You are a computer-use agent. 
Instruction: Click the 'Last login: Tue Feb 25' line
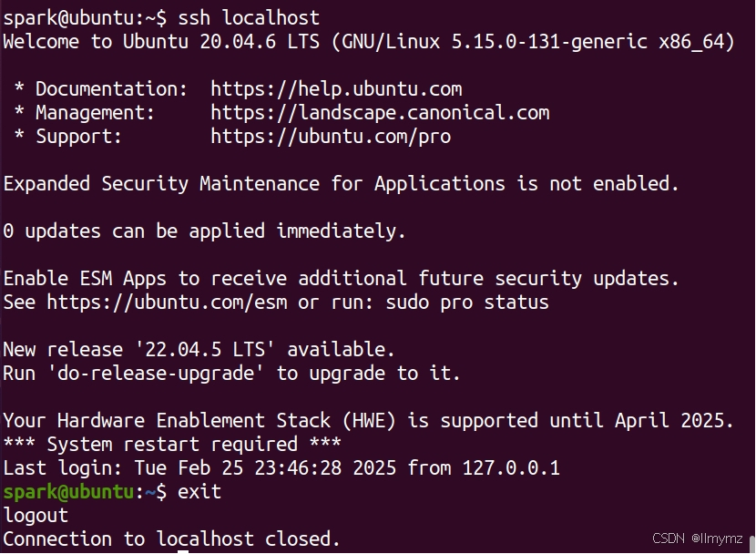point(281,468)
